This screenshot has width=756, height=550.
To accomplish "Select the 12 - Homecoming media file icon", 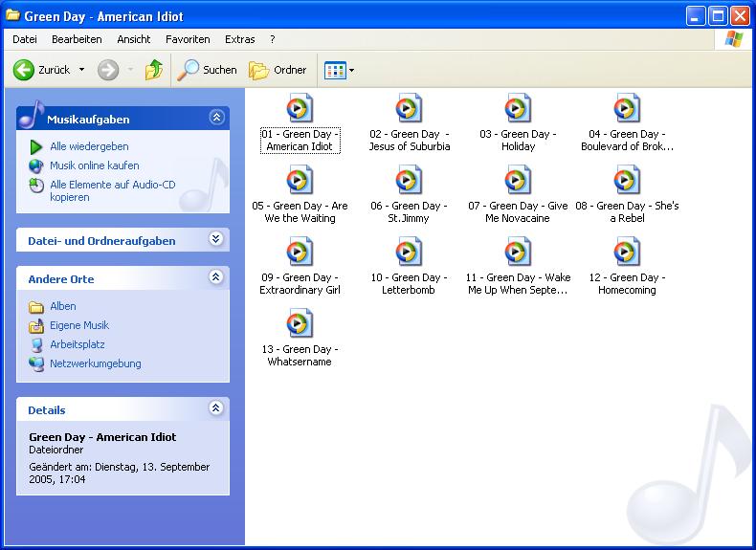I will pyautogui.click(x=627, y=252).
